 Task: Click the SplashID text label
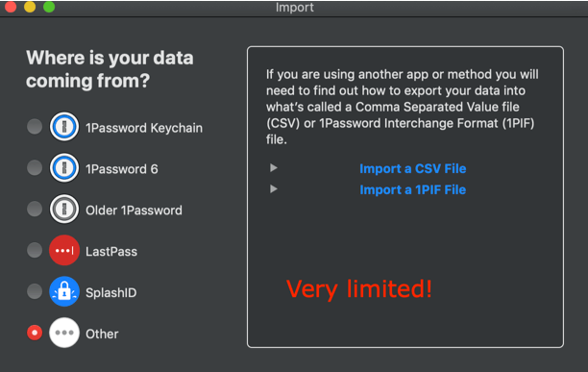pos(111,292)
